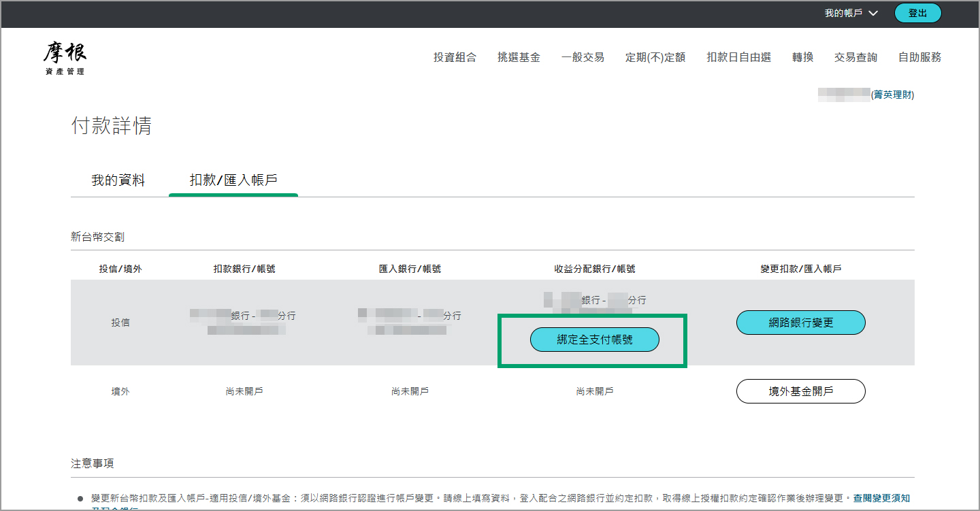Image resolution: width=980 pixels, height=511 pixels.
Task: Go to 挑選基金 in navigation
Action: (x=519, y=58)
